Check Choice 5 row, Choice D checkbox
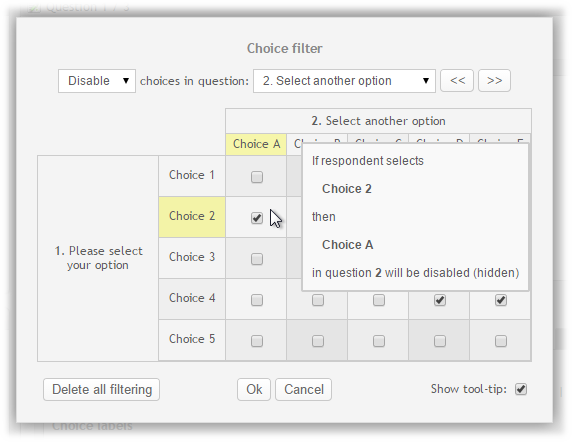This screenshot has height=442, width=572. pos(440,341)
